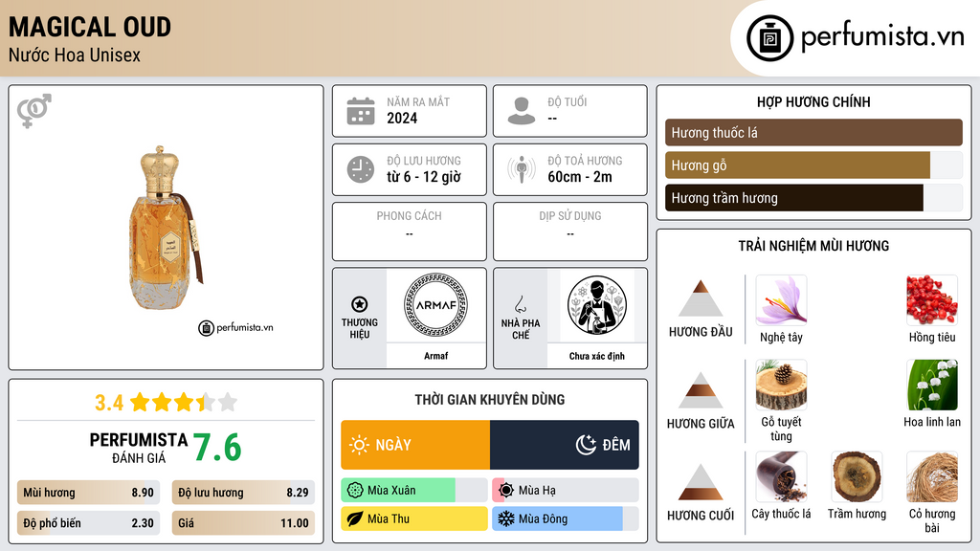Image resolution: width=980 pixels, height=551 pixels.
Task: Click the star rating icons next to 3.4
Action: (184, 403)
